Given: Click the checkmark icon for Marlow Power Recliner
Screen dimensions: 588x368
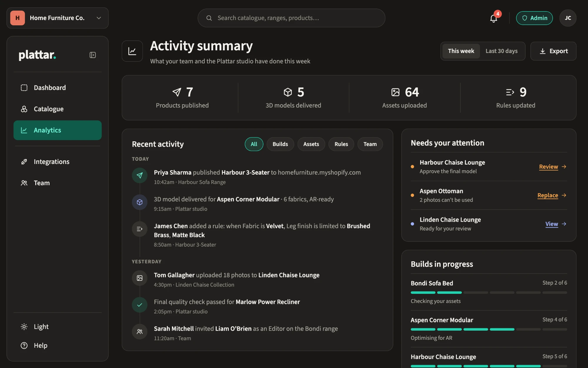Looking at the screenshot, I should pyautogui.click(x=140, y=305).
